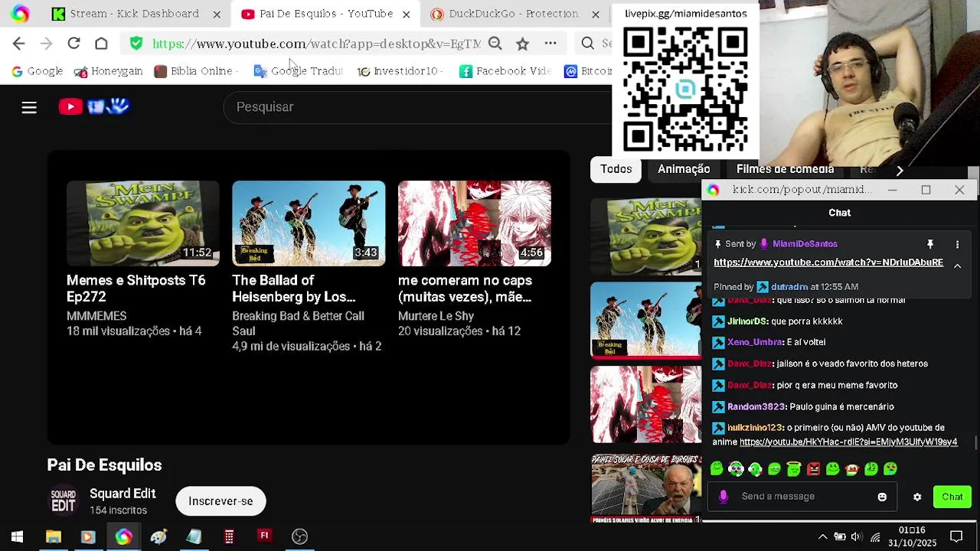Screen dimensions: 980x551
Task: Open the emoji picker in chat input
Action: click(x=882, y=497)
